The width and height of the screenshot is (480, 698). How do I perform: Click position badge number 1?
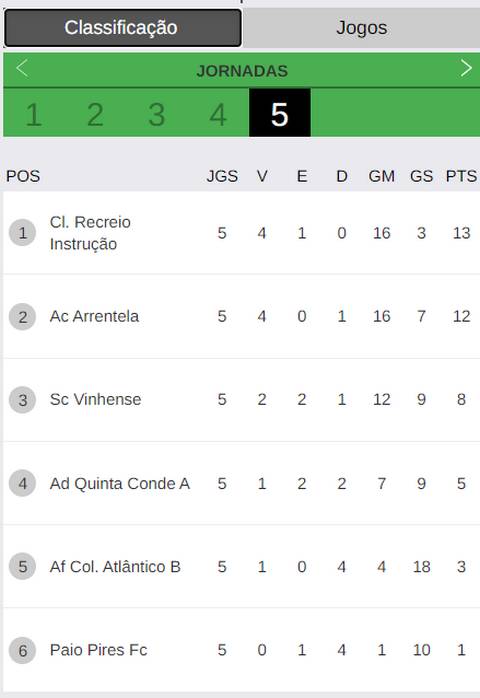point(22,233)
